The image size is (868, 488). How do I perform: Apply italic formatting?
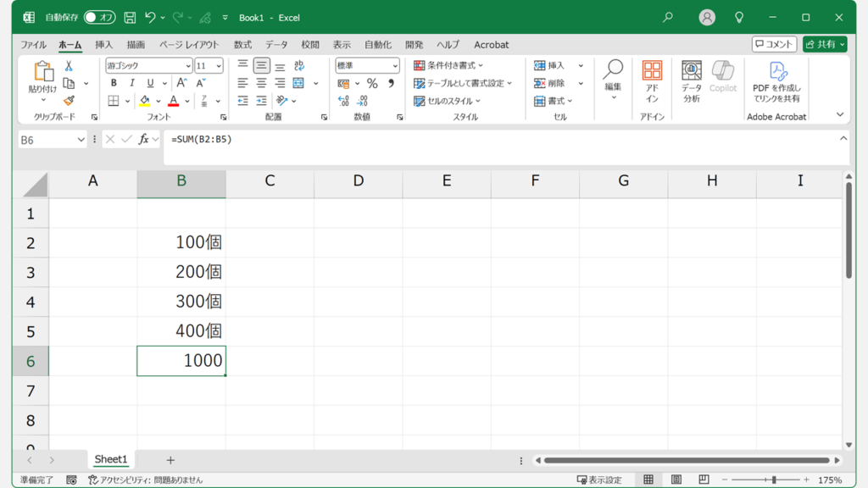pos(131,83)
